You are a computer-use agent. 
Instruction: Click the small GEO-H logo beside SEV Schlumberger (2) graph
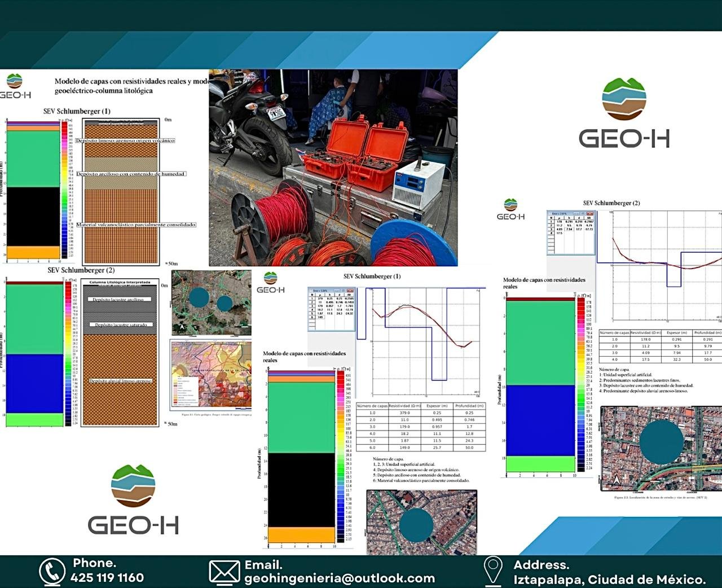tap(510, 209)
